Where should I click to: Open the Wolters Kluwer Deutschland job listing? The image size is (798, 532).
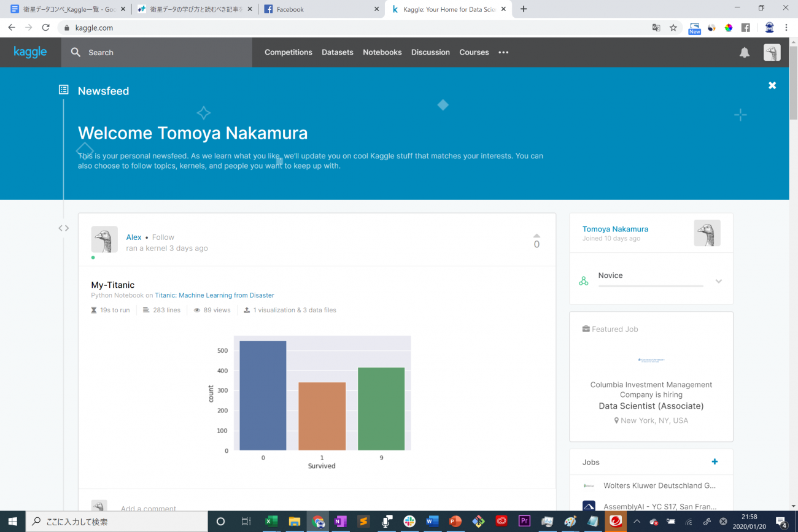coord(659,485)
